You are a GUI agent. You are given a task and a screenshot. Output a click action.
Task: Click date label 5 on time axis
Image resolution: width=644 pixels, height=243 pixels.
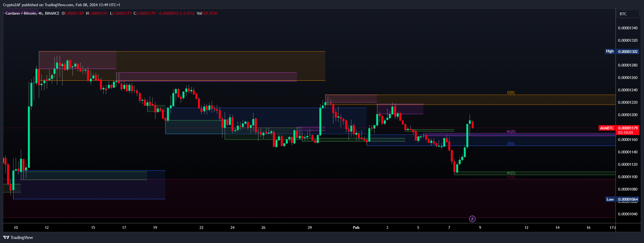[x=418, y=227]
